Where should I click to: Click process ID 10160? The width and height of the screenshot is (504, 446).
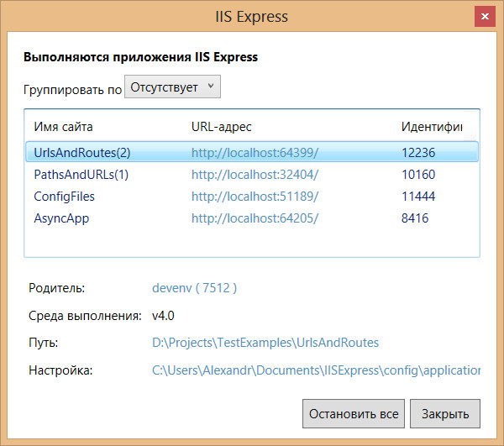(x=418, y=175)
